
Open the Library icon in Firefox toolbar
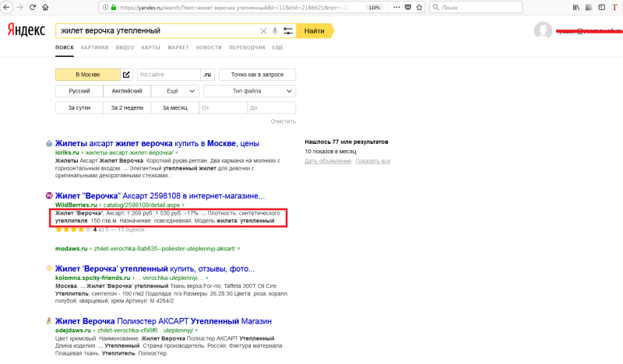click(x=576, y=7)
